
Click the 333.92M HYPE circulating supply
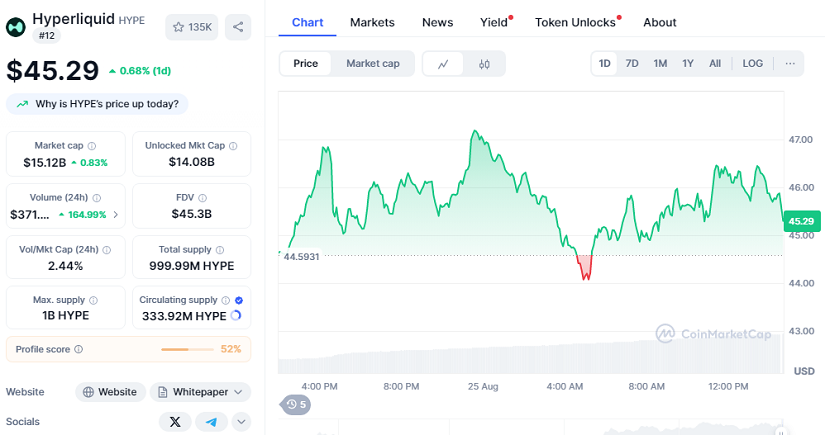184,316
